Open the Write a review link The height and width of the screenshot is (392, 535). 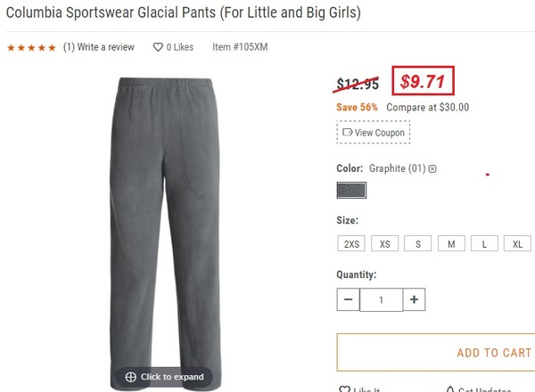point(106,47)
